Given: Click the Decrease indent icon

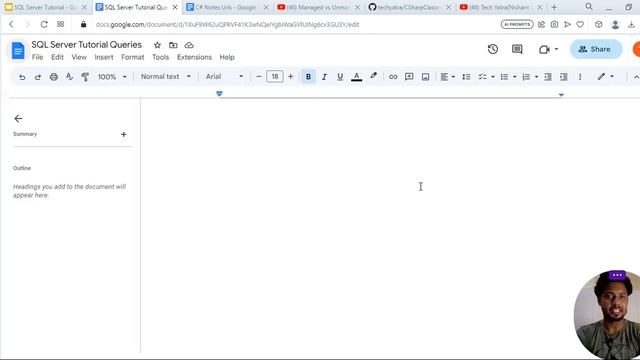Looking at the screenshot, I should pyautogui.click(x=548, y=77).
